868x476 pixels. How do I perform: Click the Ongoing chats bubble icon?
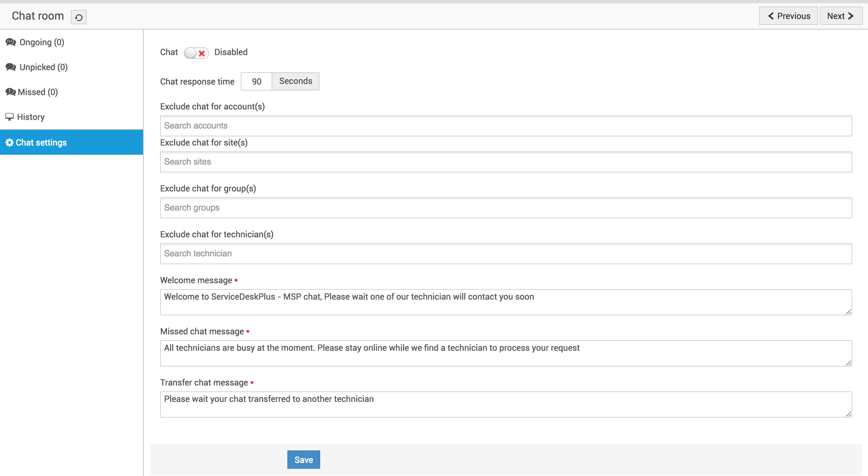pos(11,42)
